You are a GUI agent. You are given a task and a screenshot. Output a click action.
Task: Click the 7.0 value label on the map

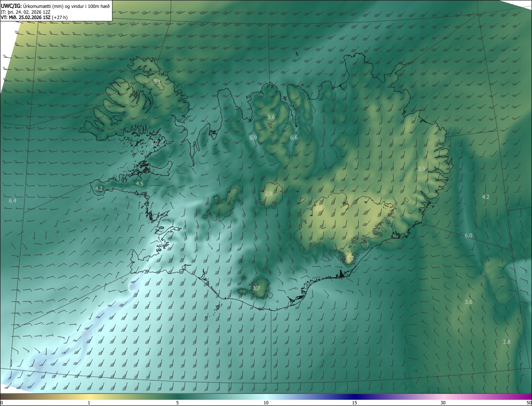(x=155, y=142)
